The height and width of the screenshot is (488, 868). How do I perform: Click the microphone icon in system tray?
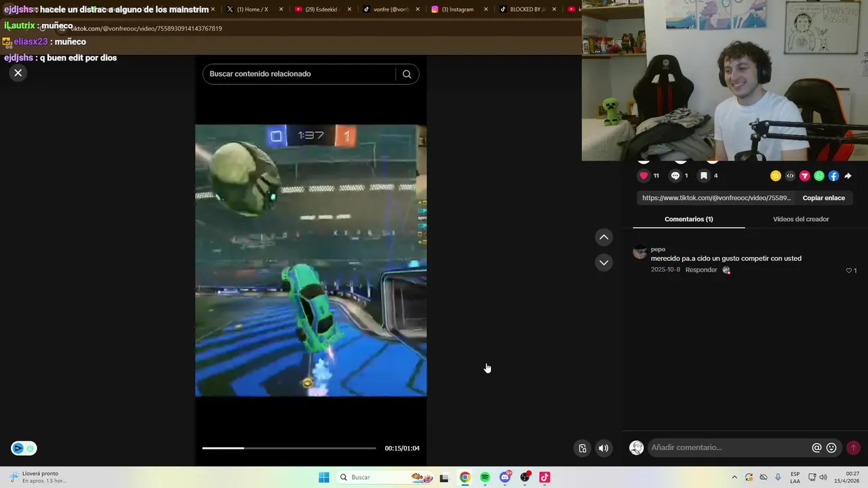click(778, 477)
